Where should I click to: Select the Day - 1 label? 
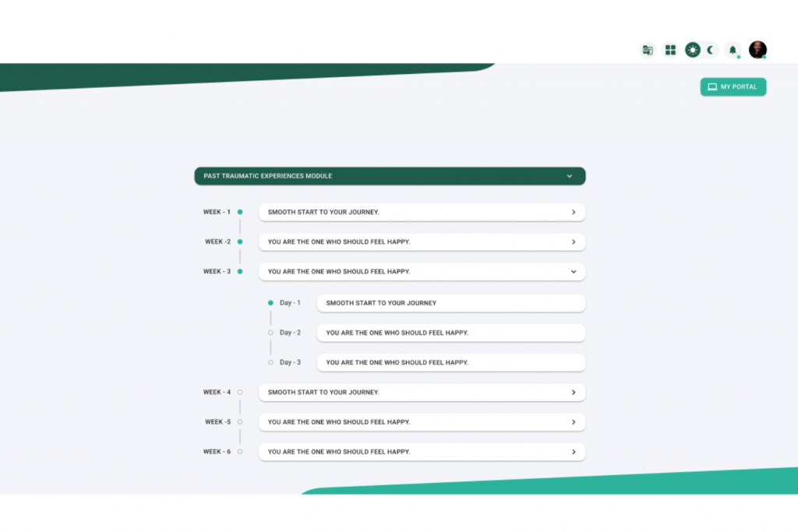tap(290, 303)
